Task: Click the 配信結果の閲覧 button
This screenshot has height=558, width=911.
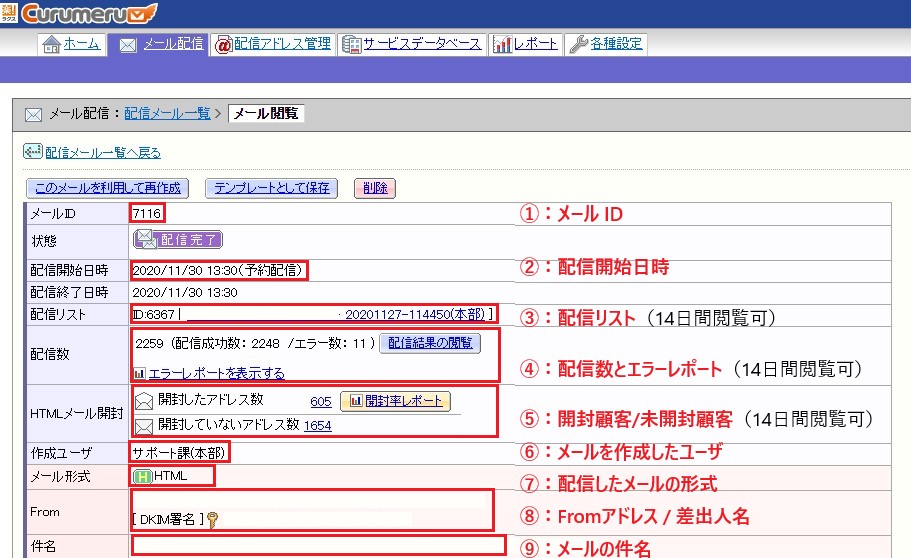Action: tap(430, 343)
